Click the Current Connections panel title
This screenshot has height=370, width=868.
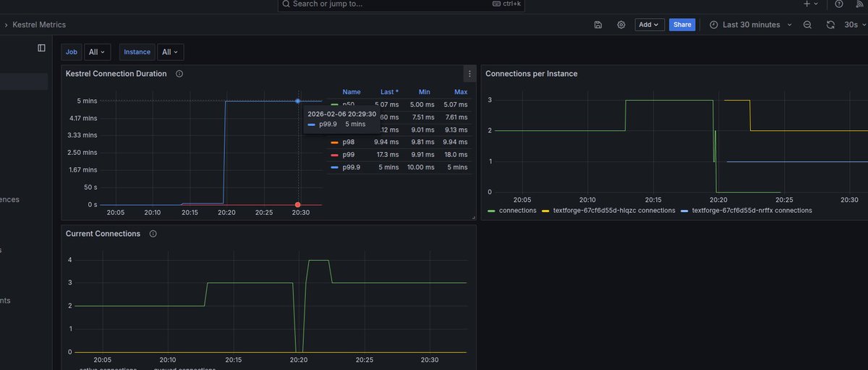(103, 234)
